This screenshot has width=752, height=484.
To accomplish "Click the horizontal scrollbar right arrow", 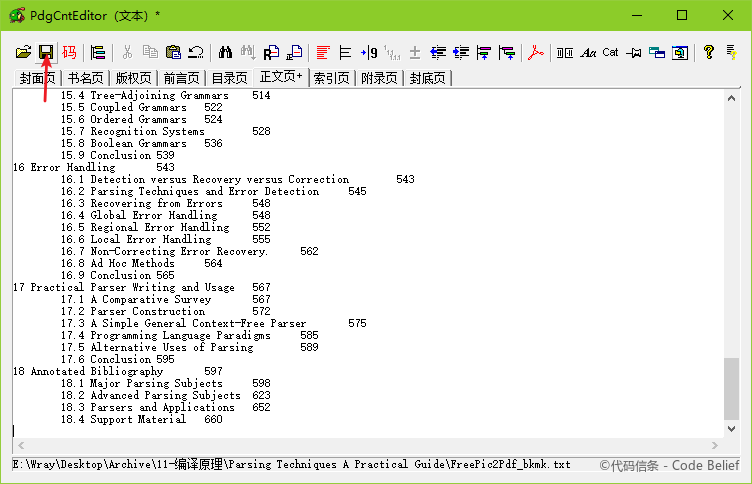I will (x=715, y=445).
